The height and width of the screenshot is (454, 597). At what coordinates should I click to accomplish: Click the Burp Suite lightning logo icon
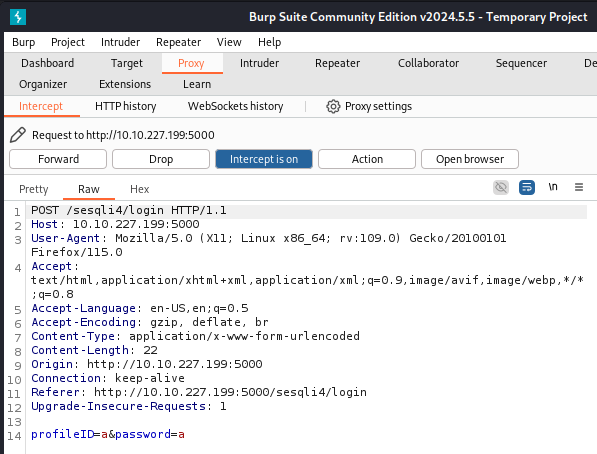coord(18,17)
